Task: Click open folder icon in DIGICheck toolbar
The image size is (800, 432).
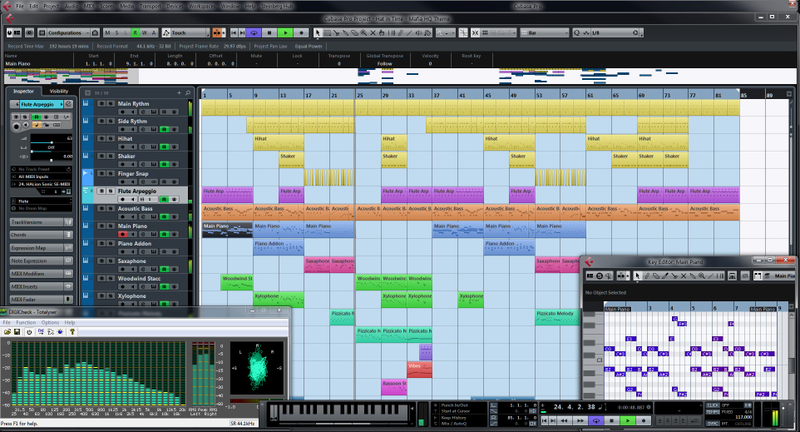Action: pos(7,332)
